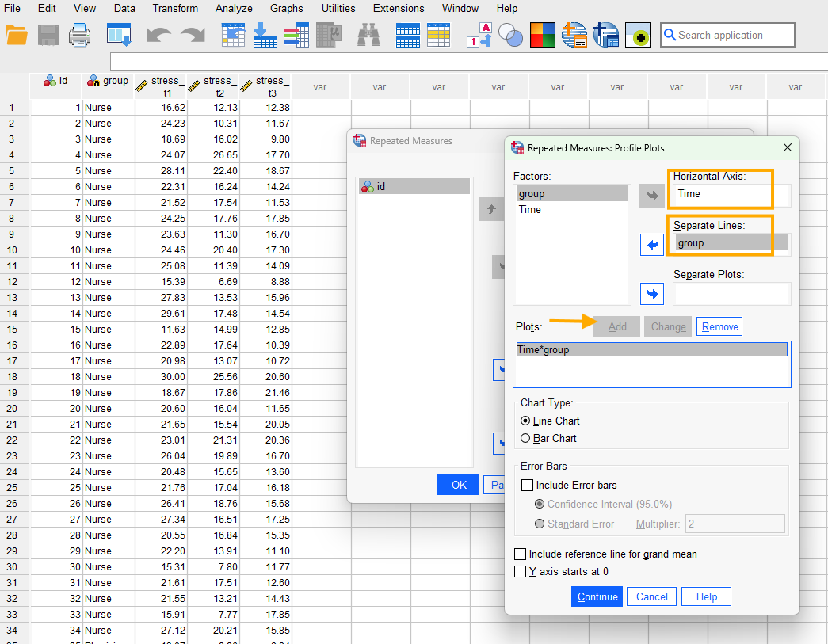Image resolution: width=828 pixels, height=644 pixels.
Task: Select Confidence Interval (95.0%) radio option
Action: pyautogui.click(x=540, y=504)
